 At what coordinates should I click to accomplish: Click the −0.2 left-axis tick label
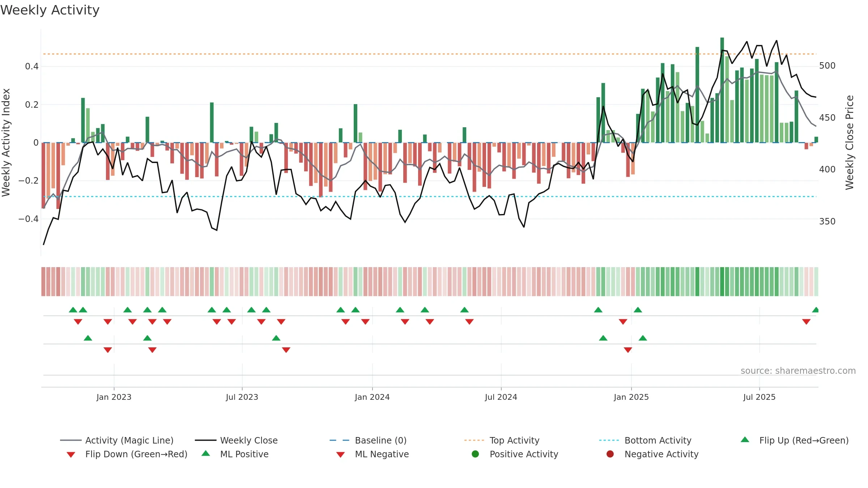(x=29, y=180)
